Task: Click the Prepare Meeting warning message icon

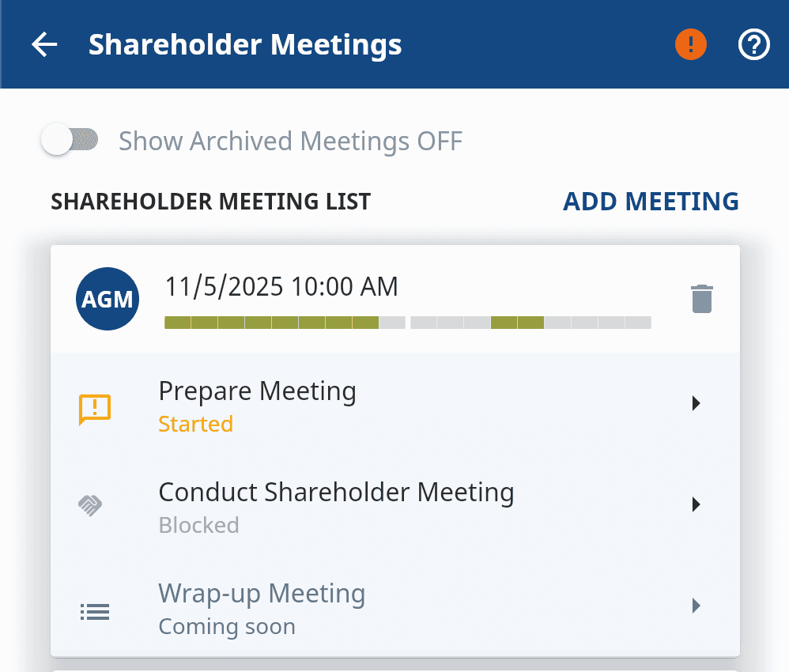Action: [x=95, y=410]
